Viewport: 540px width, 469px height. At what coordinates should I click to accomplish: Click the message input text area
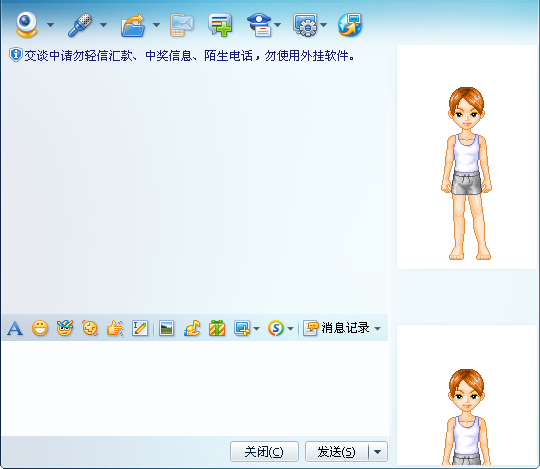pyautogui.click(x=195, y=388)
